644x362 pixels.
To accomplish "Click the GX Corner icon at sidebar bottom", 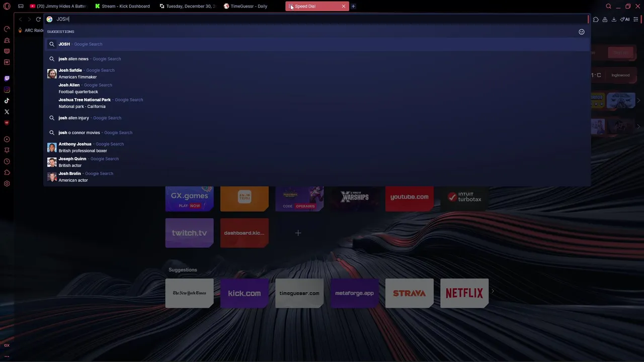I will coord(7,345).
